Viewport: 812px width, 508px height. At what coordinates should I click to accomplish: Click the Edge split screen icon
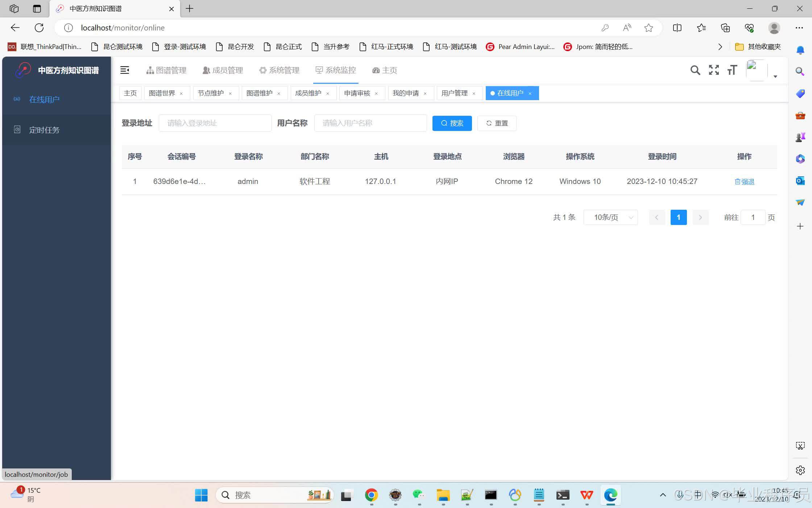coord(677,28)
